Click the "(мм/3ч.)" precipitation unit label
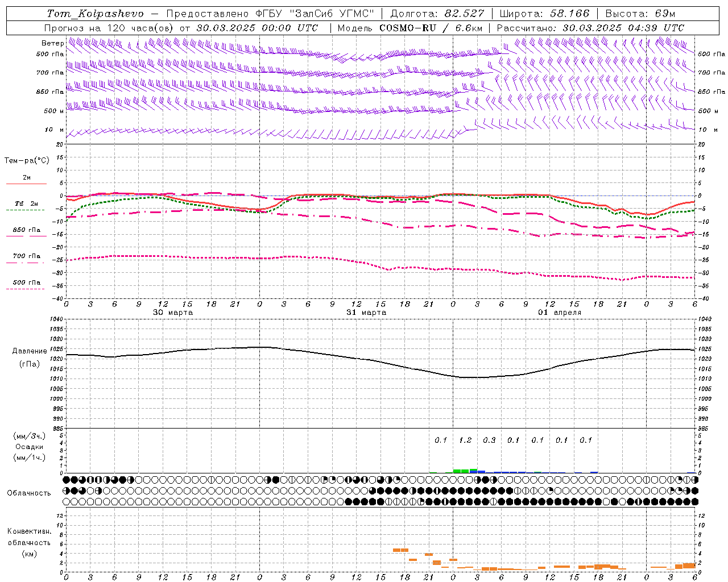 [30, 436]
